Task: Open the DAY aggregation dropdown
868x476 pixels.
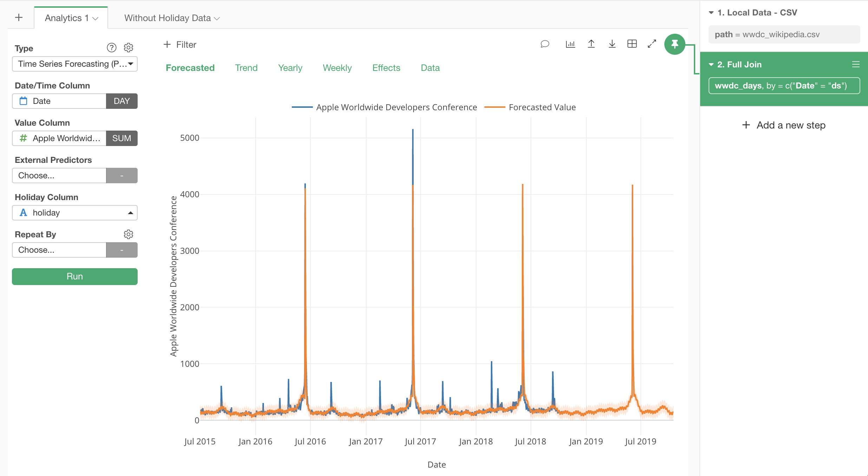Action: 122,101
